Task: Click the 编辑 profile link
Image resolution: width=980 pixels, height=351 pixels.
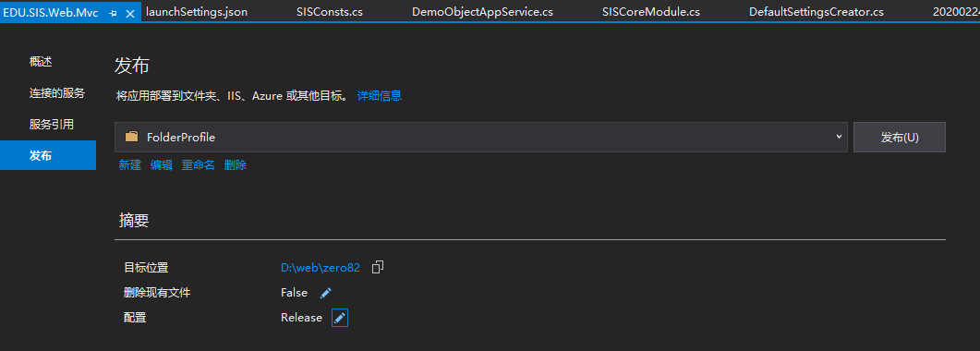Action: tap(162, 165)
